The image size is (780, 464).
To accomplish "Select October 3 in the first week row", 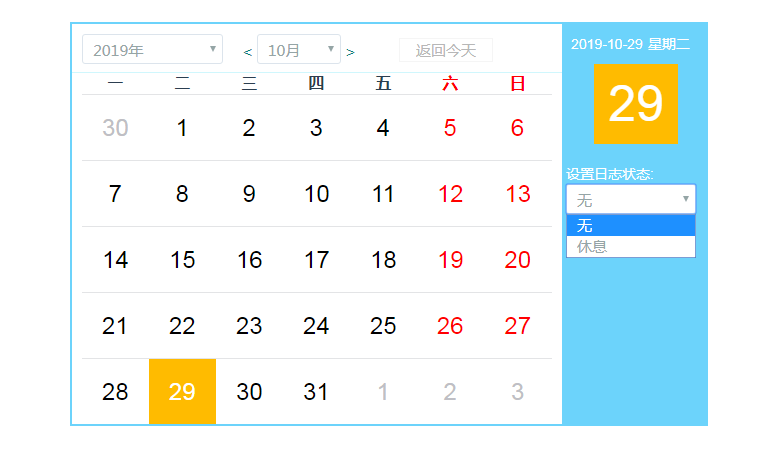I will 316,128.
